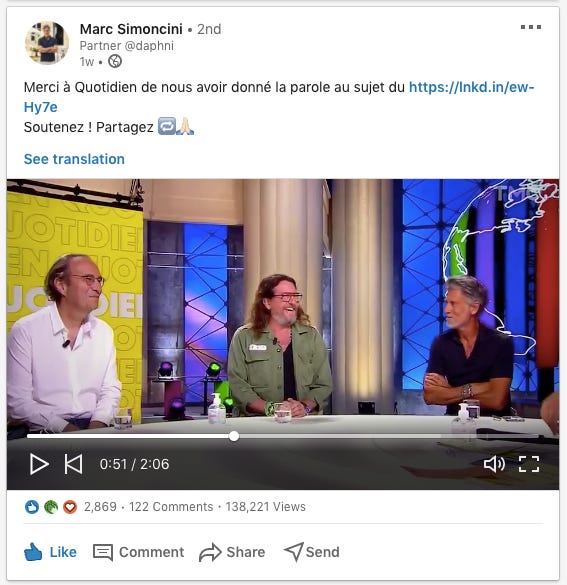Click the video progress slider knob

234,436
